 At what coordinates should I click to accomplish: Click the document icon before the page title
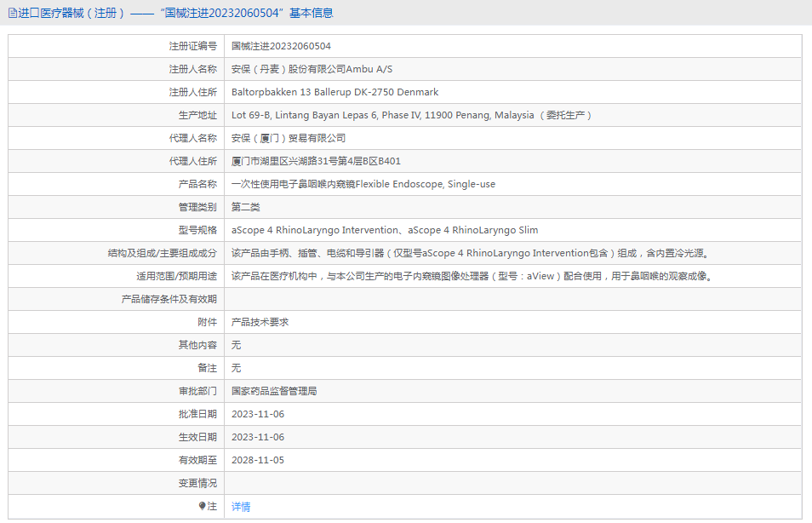click(x=13, y=13)
